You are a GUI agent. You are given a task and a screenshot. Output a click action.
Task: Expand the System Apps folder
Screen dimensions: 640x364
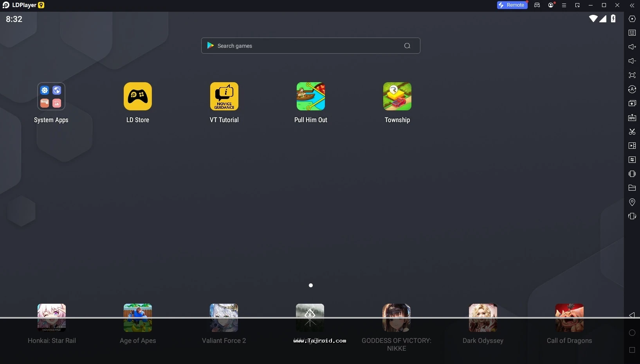[x=51, y=97]
